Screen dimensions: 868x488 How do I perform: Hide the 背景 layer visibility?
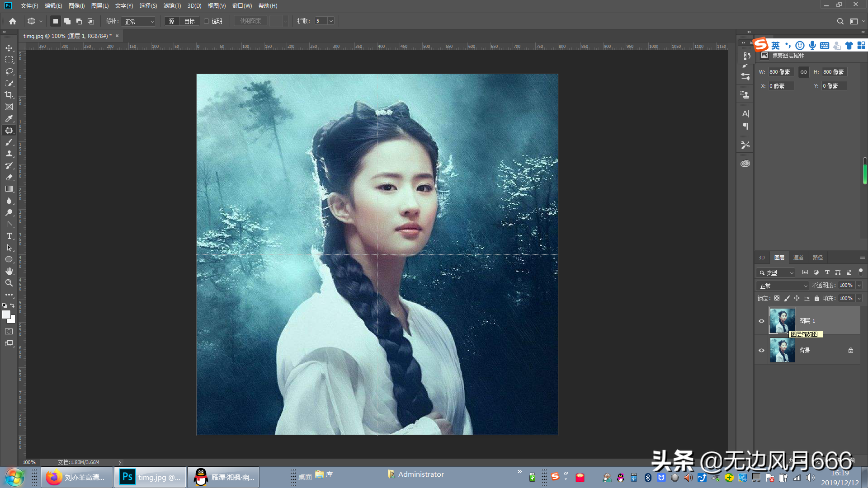coord(761,350)
